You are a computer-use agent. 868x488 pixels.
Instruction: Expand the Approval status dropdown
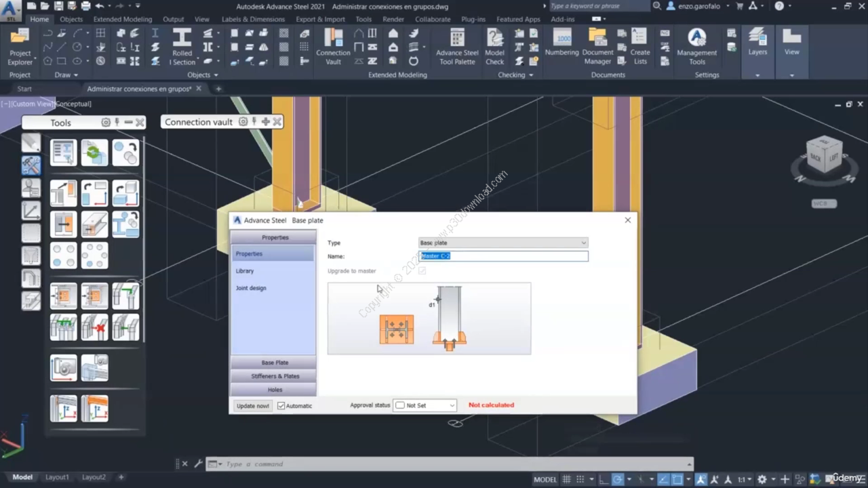point(425,405)
